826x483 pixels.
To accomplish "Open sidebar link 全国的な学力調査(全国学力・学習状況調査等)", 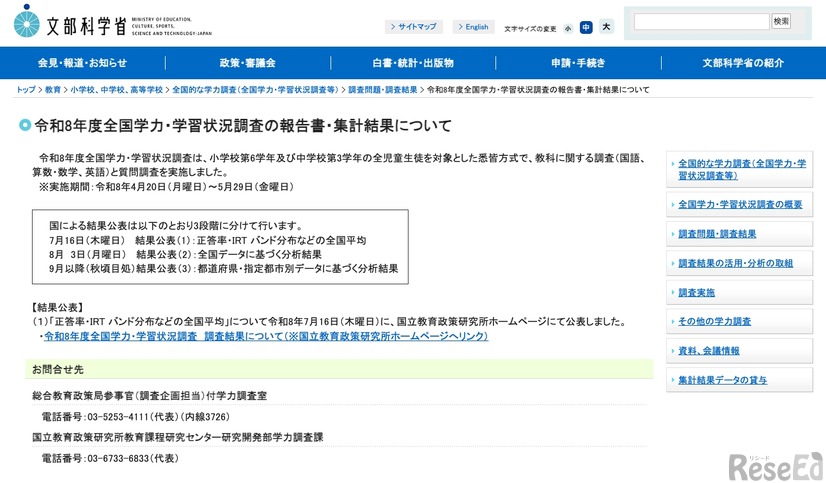I will [742, 169].
